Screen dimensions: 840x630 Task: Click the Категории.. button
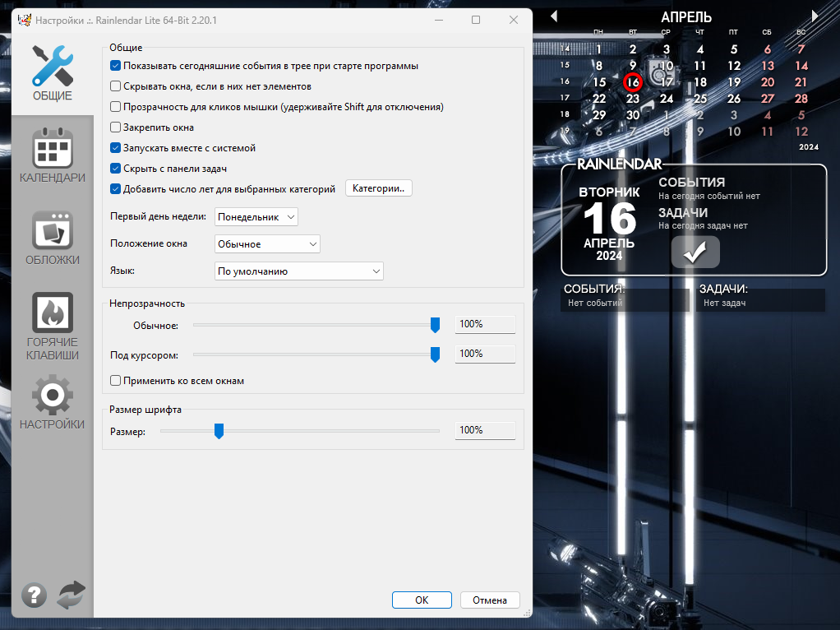(379, 188)
